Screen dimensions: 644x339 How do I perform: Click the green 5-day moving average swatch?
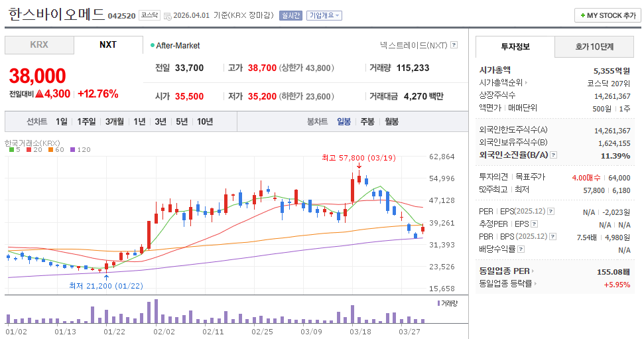11,149
